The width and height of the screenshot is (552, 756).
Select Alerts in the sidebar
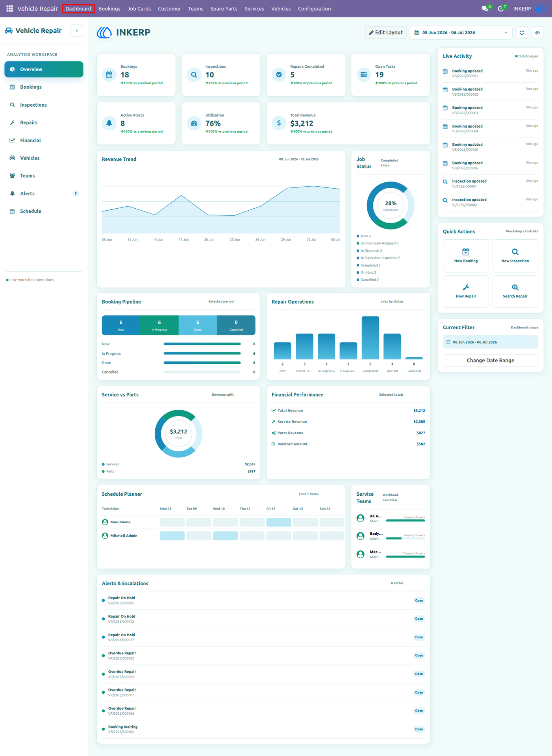coord(44,193)
